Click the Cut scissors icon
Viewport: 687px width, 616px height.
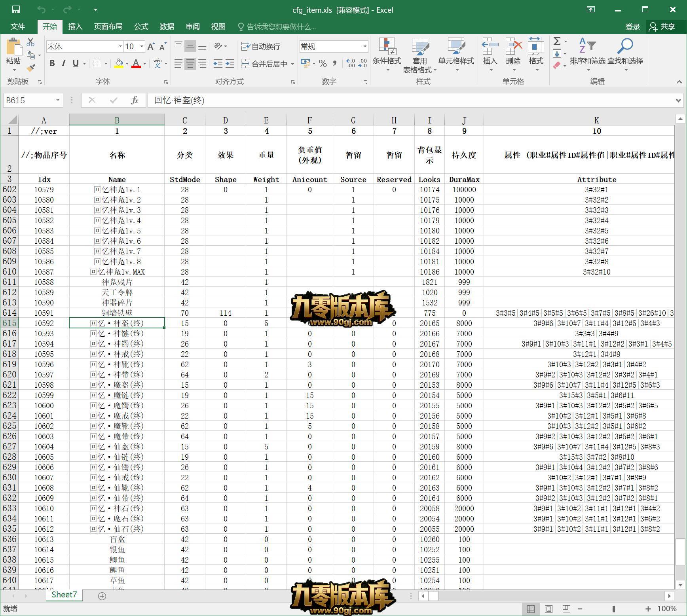click(x=30, y=42)
